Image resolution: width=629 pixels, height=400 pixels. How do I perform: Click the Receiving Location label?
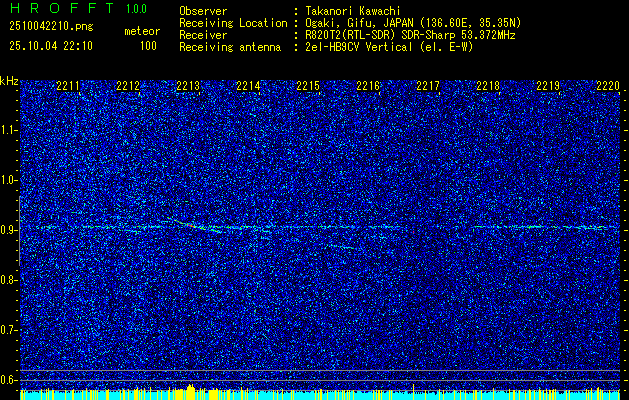point(233,23)
